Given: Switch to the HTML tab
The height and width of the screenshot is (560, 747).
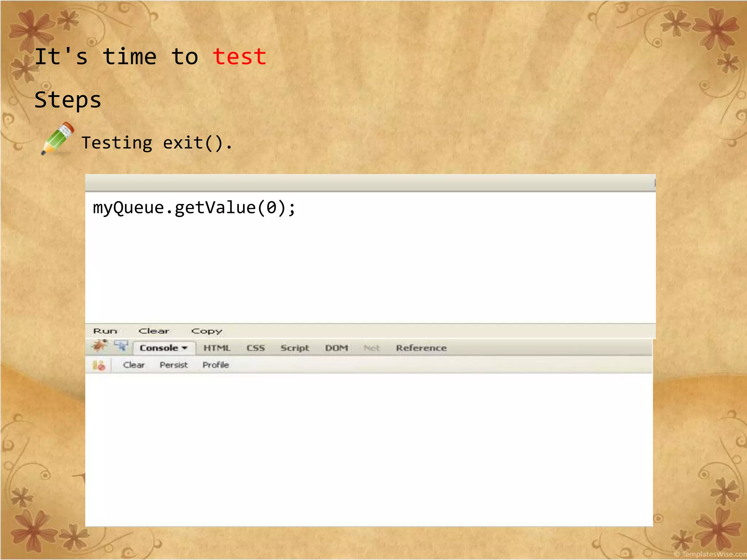Looking at the screenshot, I should (x=217, y=348).
